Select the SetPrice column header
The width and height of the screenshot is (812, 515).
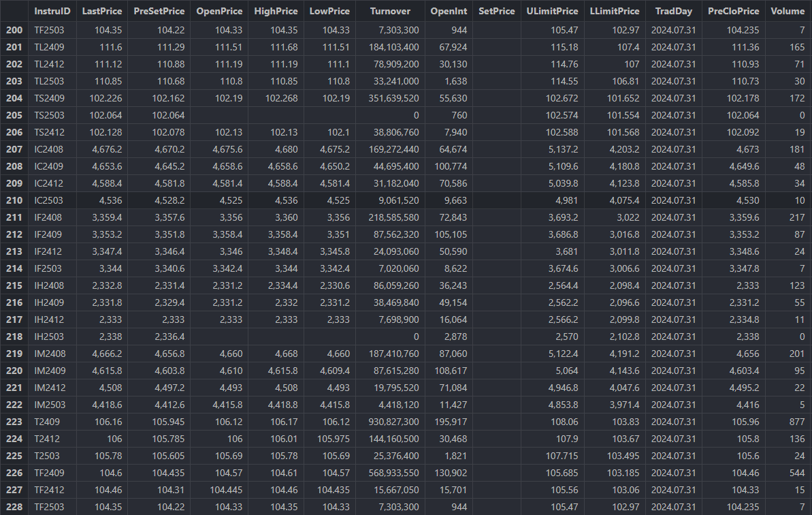496,12
